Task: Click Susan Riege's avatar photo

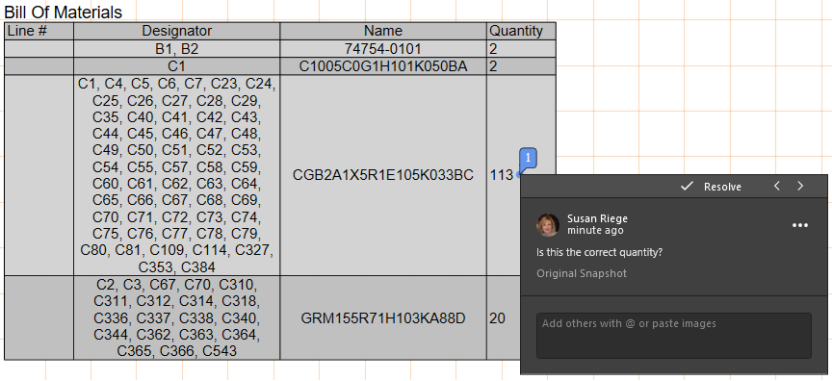Action: click(548, 225)
